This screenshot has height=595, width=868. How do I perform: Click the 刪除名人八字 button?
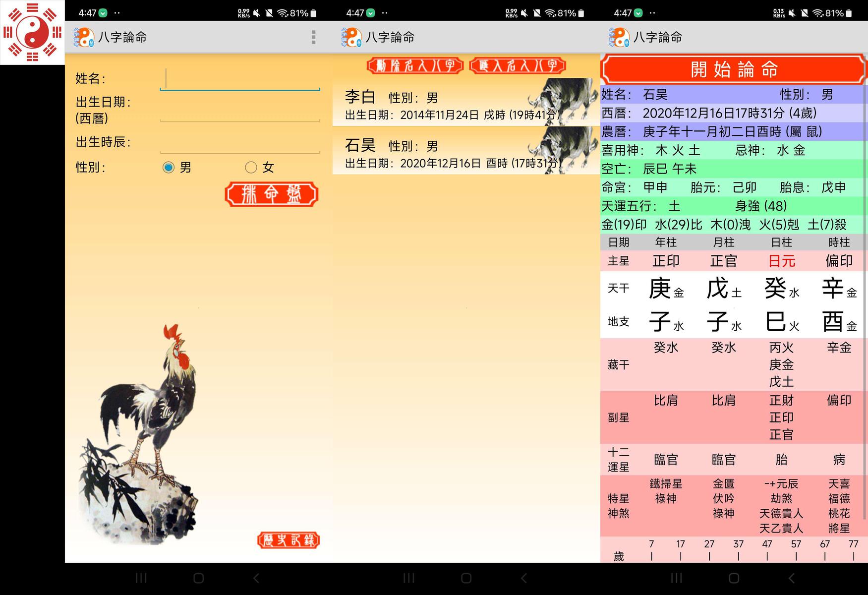pyautogui.click(x=415, y=65)
